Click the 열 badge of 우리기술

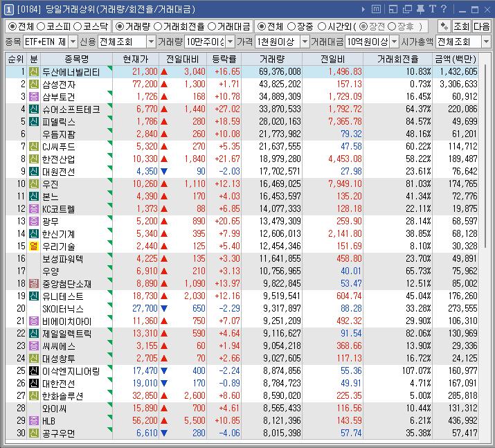tap(34, 247)
